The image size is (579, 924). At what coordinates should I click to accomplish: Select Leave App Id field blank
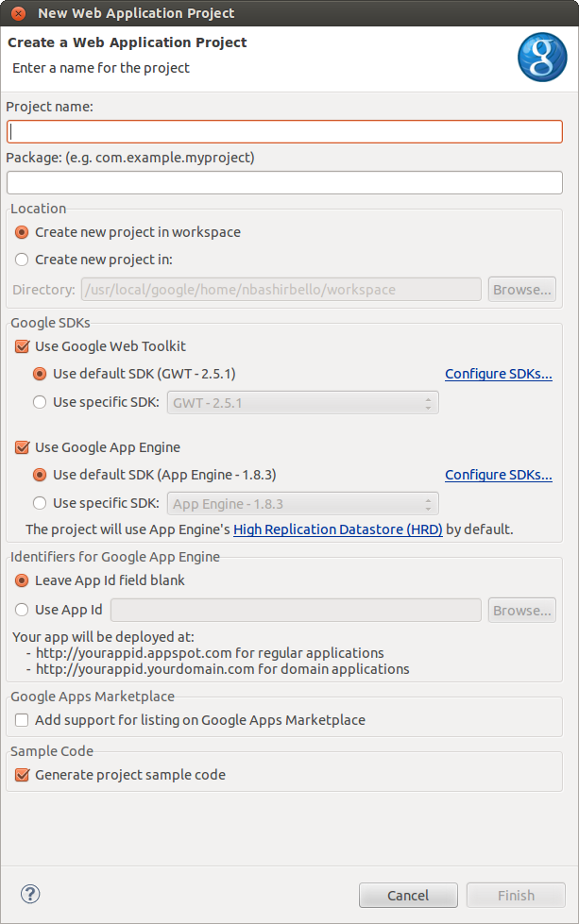click(23, 580)
